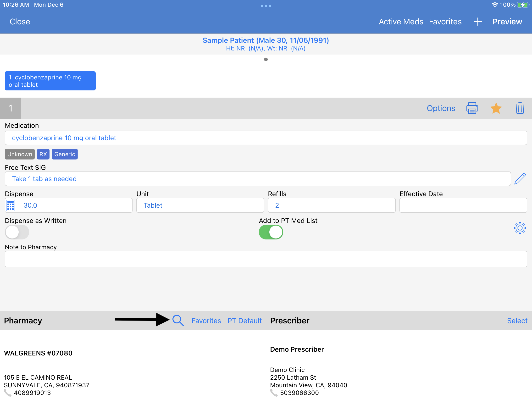Viewport: 532px width, 399px height.
Task: Open the Unit Tablet selector
Action: coord(200,205)
